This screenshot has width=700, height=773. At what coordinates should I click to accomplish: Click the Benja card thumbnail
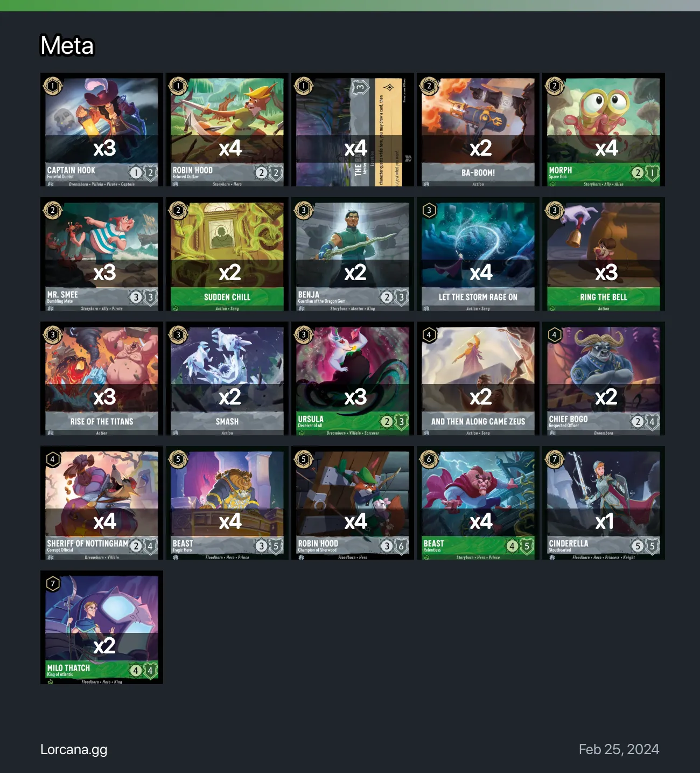(x=353, y=254)
